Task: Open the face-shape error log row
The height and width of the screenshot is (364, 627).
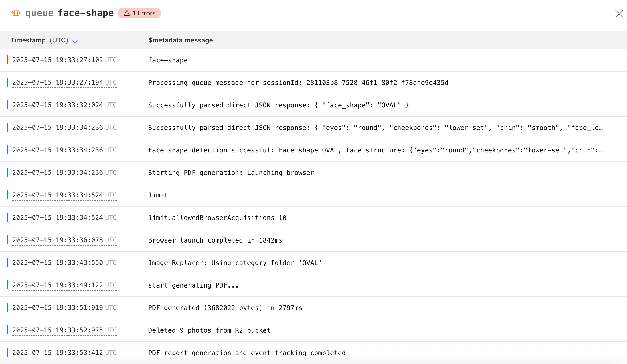Action: tap(168, 60)
